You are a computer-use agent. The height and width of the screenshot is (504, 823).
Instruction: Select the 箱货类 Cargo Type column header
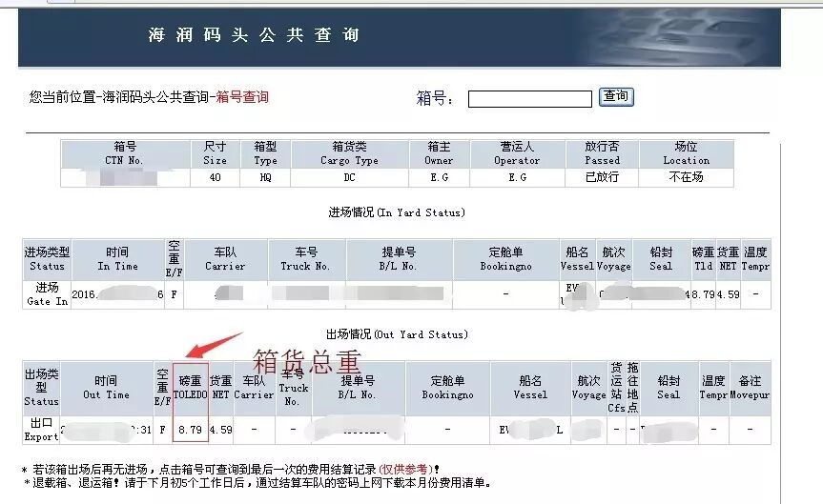point(349,153)
